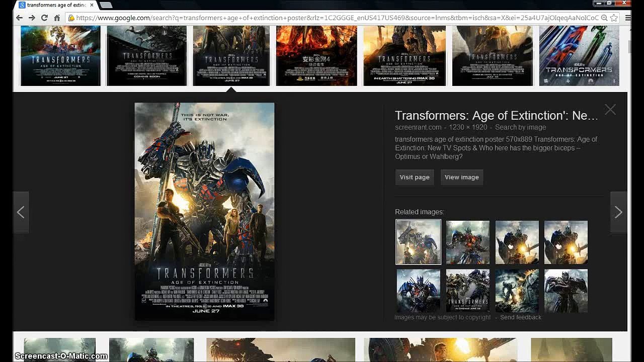The height and width of the screenshot is (362, 644).
Task: Go forward in browser history
Action: coord(32,18)
